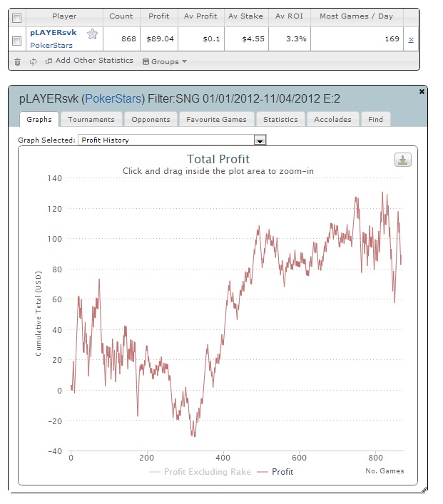Click the $89.04 profit cell
443x504 pixels.
[160, 39]
